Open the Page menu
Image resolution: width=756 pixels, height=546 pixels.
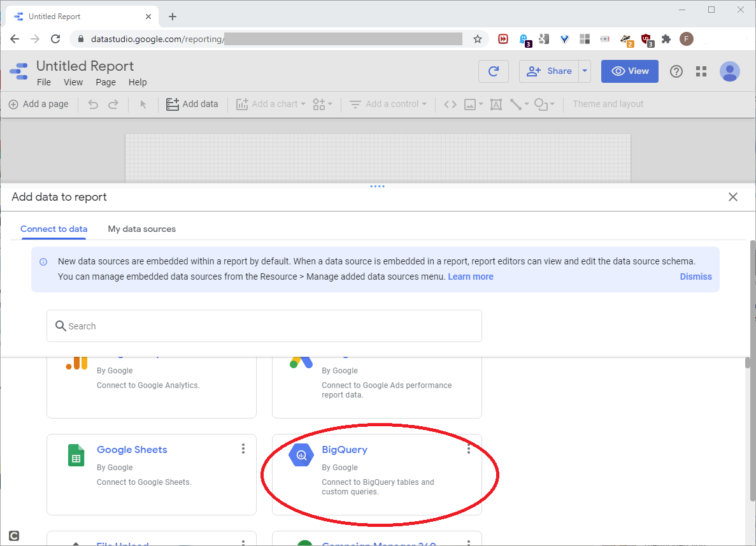(106, 82)
